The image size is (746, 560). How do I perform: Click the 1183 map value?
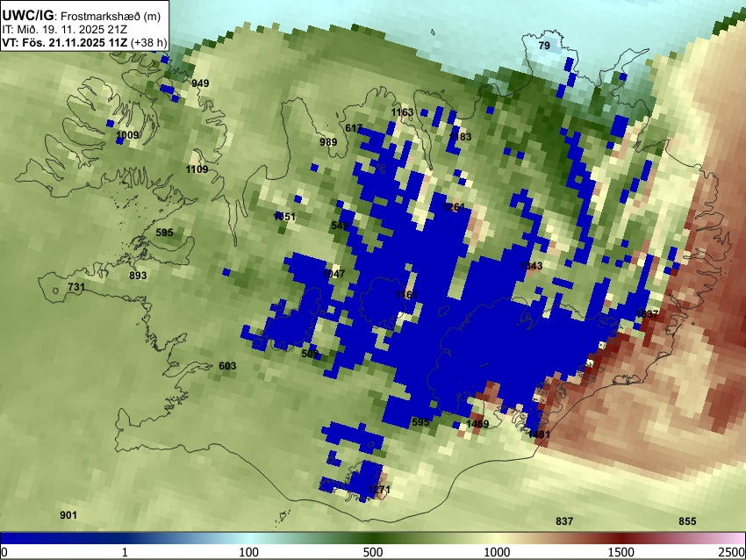click(460, 137)
